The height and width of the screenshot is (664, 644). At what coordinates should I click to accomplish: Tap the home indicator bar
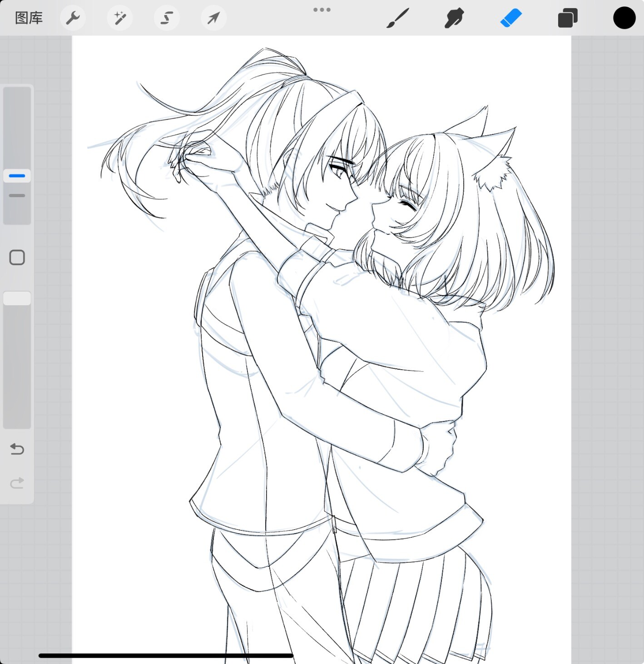pos(166,655)
